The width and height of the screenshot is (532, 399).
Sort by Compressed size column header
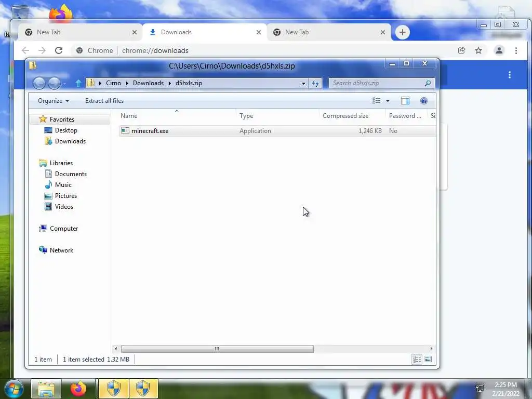tap(352, 116)
